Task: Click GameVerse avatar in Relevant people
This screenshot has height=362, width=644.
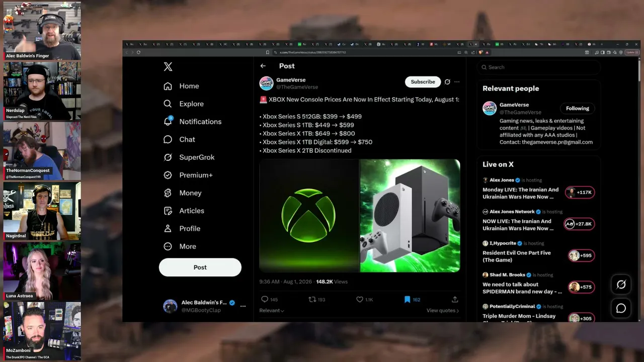Action: point(490,109)
